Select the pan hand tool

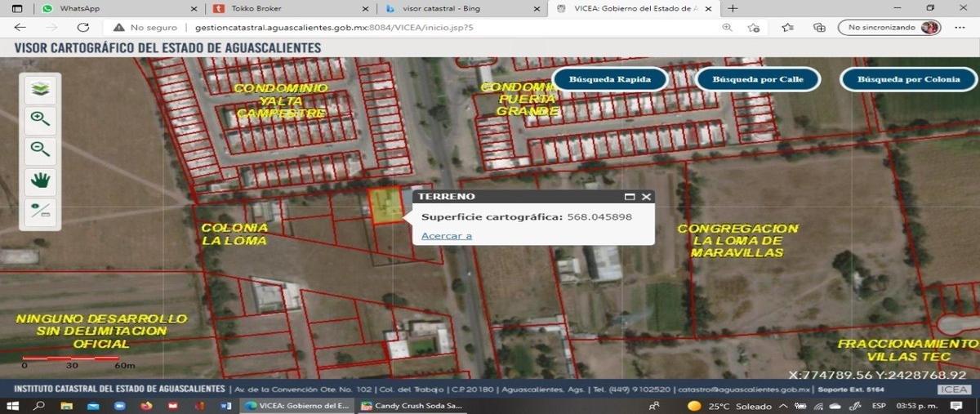(x=41, y=180)
